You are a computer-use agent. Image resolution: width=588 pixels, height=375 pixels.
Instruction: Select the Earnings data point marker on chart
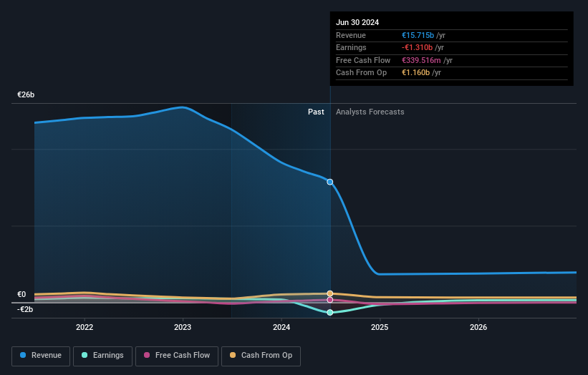coord(330,313)
